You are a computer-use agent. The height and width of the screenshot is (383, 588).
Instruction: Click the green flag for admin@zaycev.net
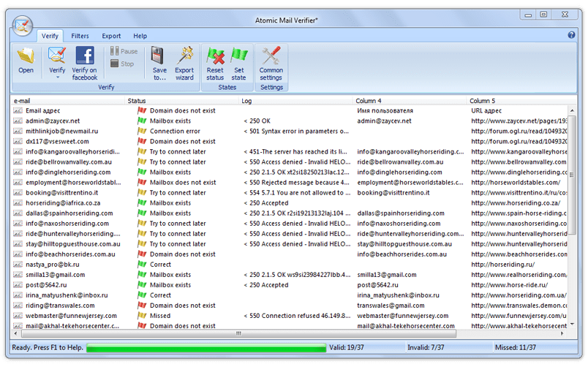coord(142,121)
